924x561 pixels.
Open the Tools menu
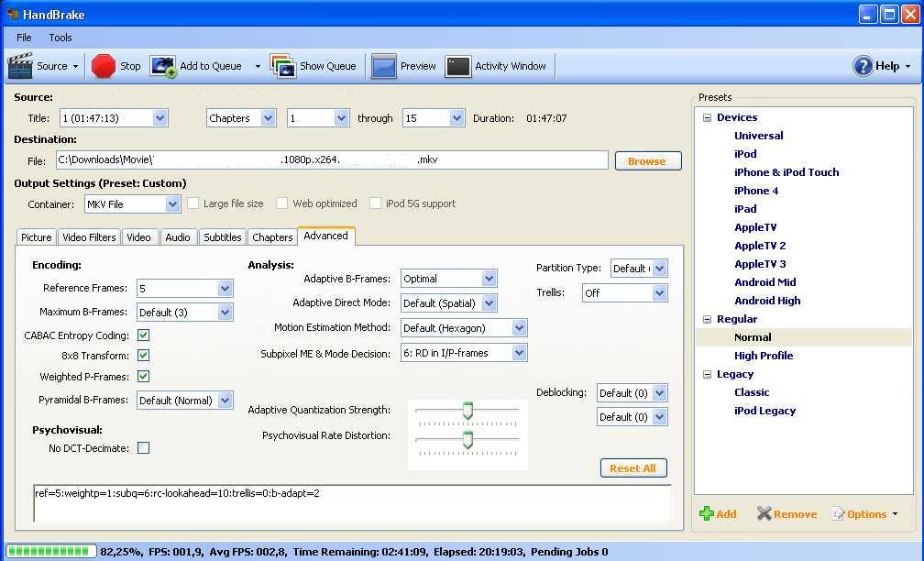(x=60, y=38)
